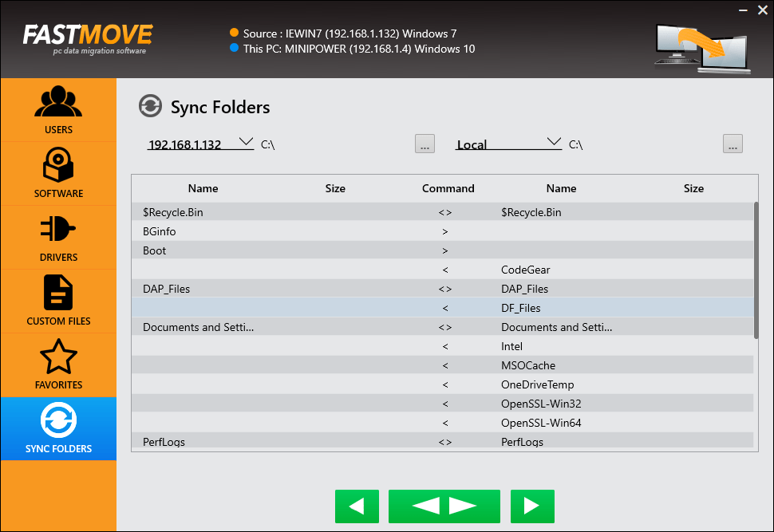This screenshot has height=532, width=774.
Task: Click the local C:\ path text
Action: click(x=575, y=144)
